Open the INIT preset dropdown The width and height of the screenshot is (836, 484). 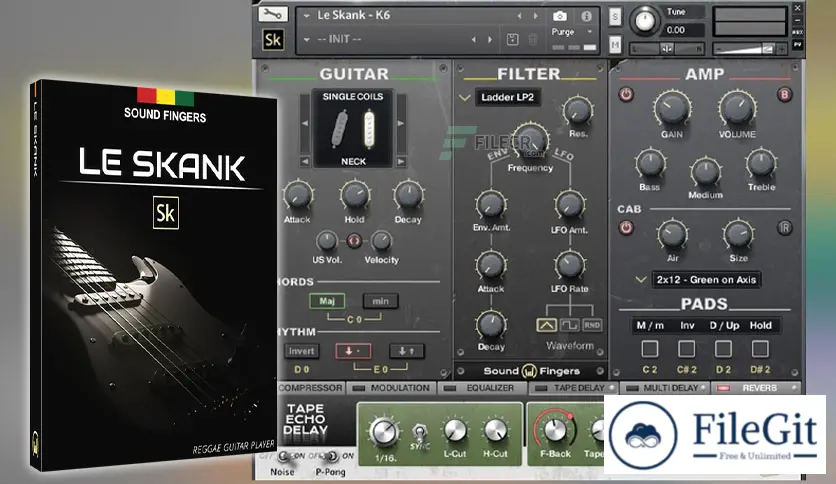tap(307, 39)
